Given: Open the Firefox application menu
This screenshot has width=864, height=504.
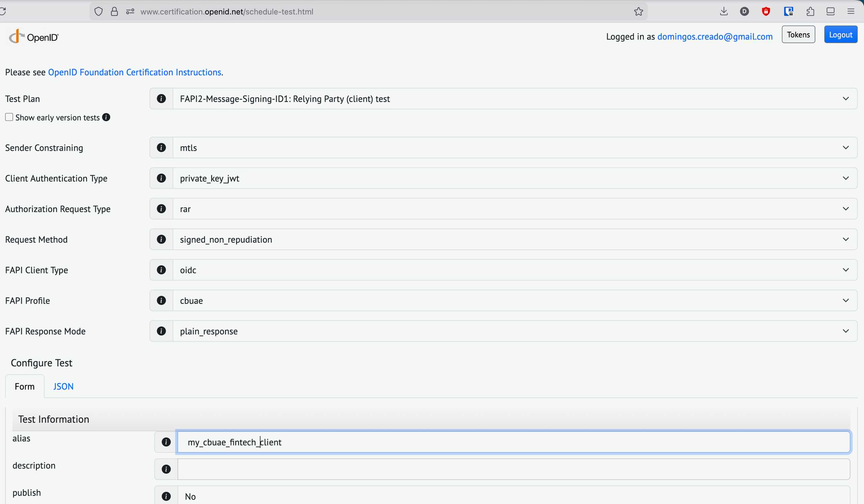Looking at the screenshot, I should [x=851, y=11].
